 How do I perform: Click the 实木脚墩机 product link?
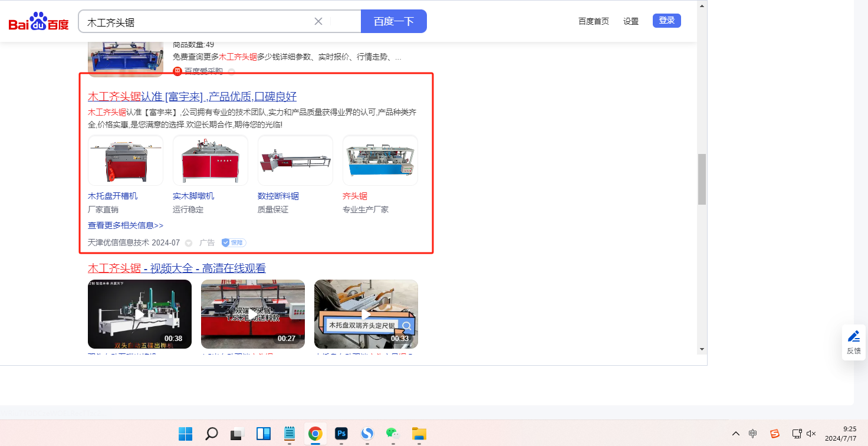(193, 196)
